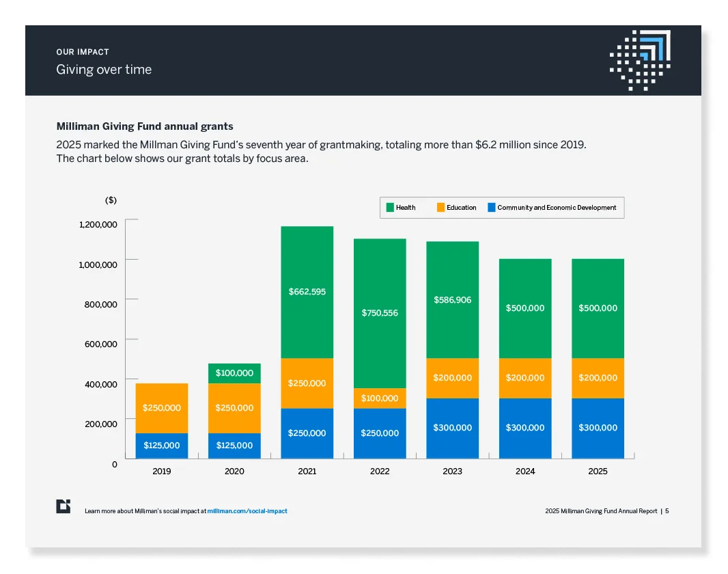Click the $750,556 Health segment for 2022

pyautogui.click(x=380, y=314)
